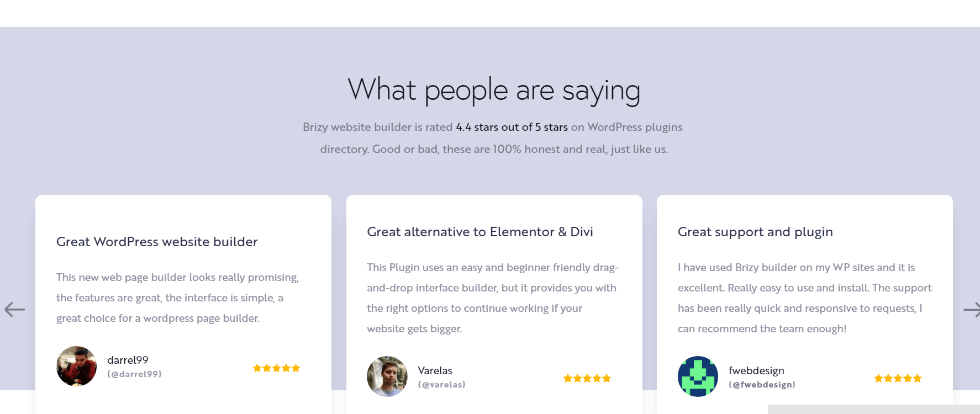This screenshot has height=414, width=980.
Task: Click the five-star rating on darrel99's review
Action: (x=276, y=367)
